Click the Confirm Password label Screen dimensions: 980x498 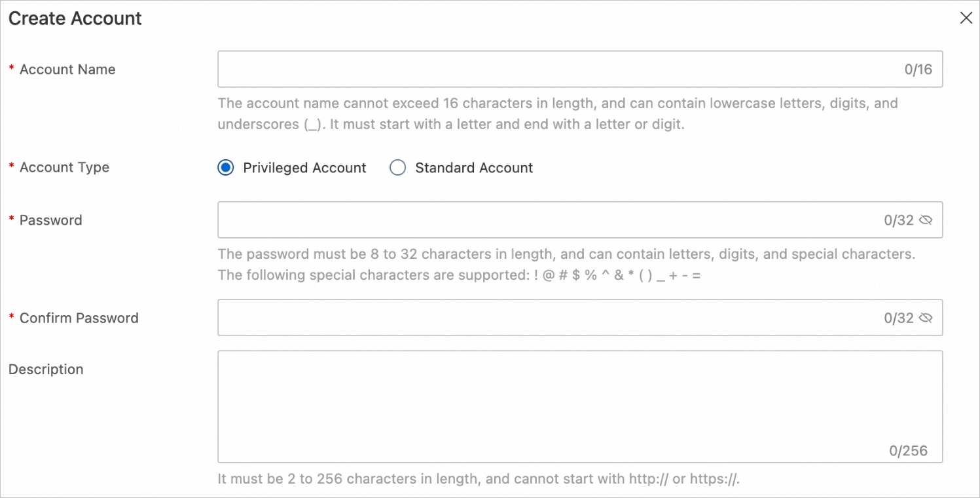[79, 318]
